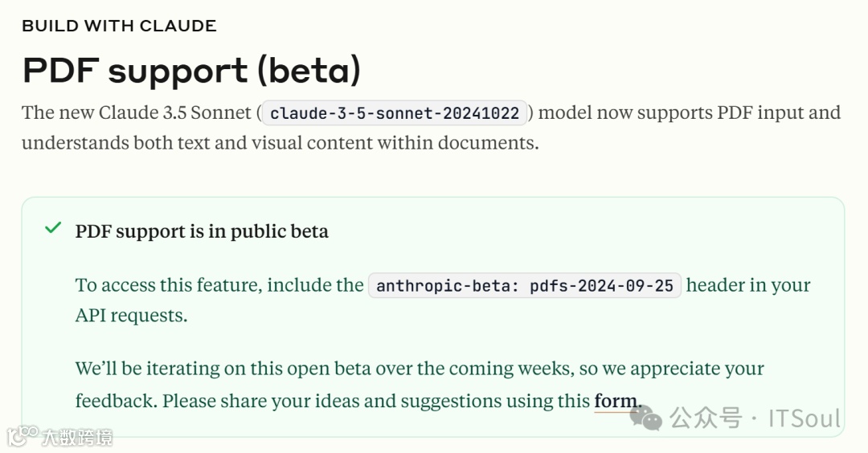Click the 大数跨境 logo icon at bottom-left
The width and height of the screenshot is (868, 453).
pyautogui.click(x=22, y=436)
